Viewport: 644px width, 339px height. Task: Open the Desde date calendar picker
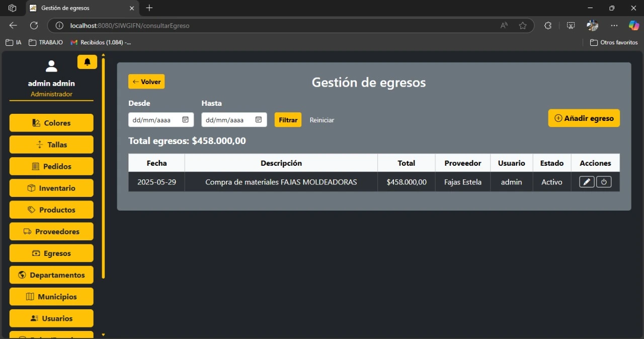(x=185, y=120)
